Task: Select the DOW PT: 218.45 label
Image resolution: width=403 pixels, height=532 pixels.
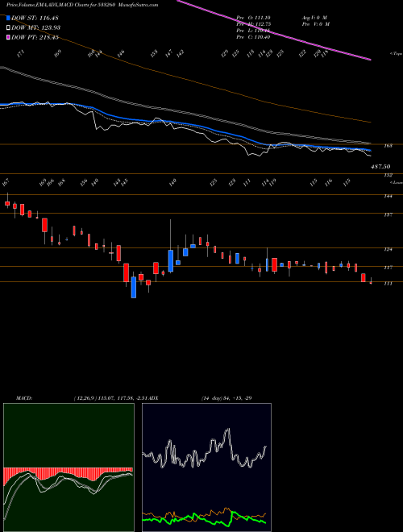Action: click(x=35, y=37)
